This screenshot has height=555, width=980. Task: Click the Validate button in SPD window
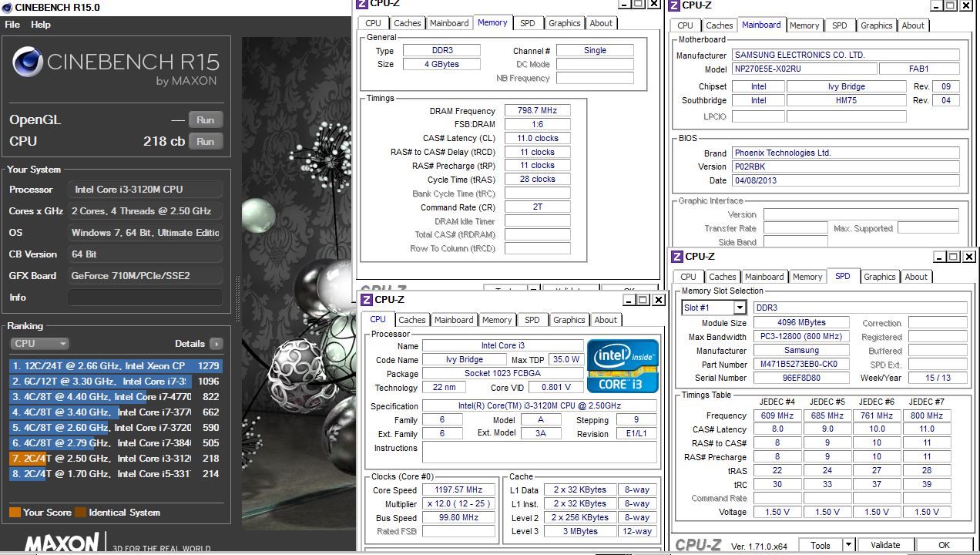[884, 545]
